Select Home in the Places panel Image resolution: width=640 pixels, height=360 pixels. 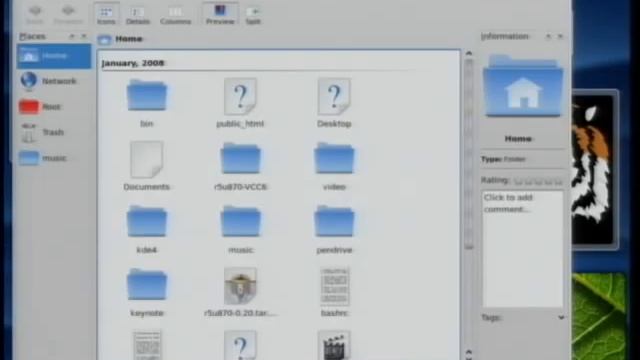click(x=54, y=56)
